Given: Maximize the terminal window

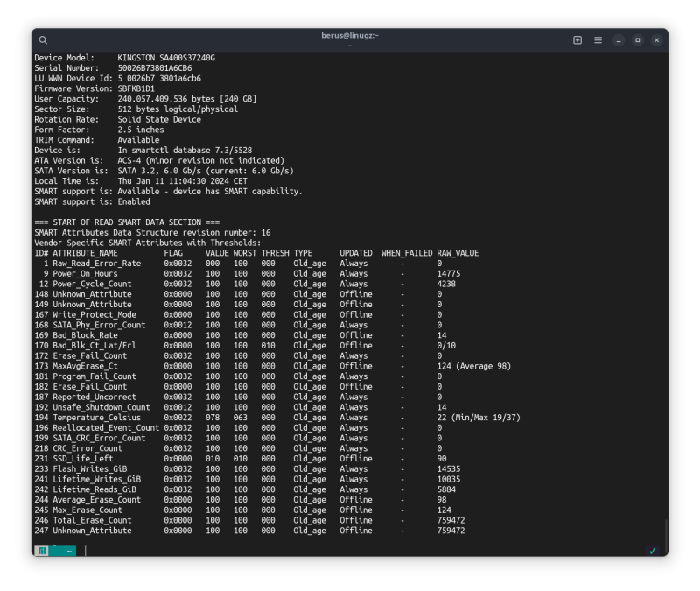Looking at the screenshot, I should (638, 40).
